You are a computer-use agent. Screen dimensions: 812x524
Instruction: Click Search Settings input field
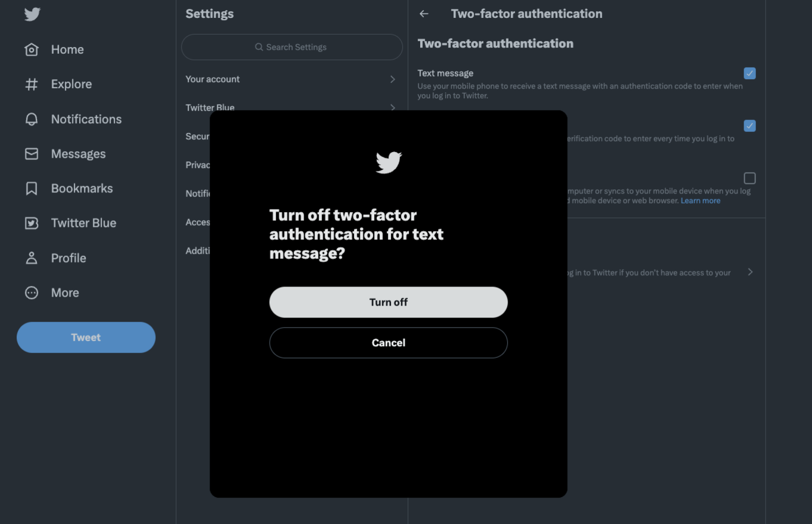tap(291, 46)
